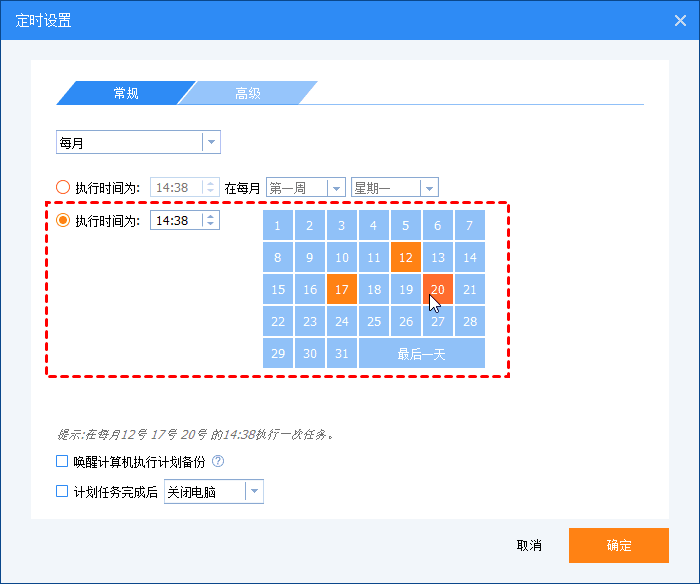Open the 星期一 weekday dropdown

[428, 187]
